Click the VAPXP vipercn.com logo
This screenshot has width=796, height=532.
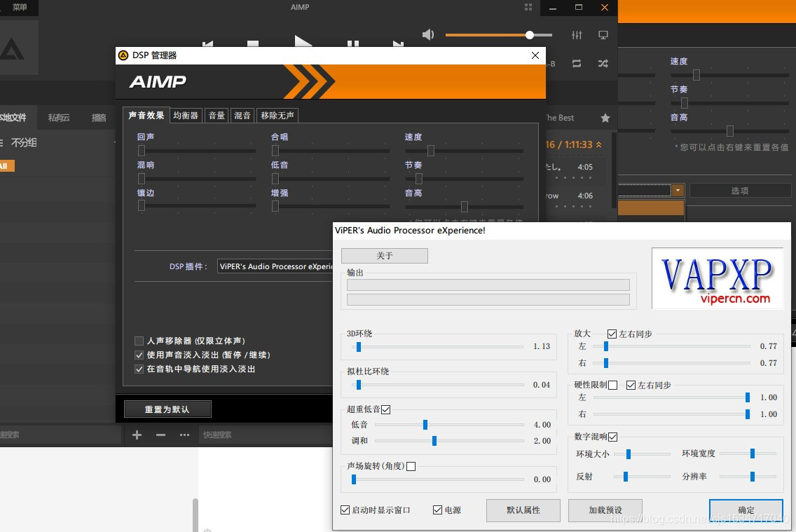[718, 278]
